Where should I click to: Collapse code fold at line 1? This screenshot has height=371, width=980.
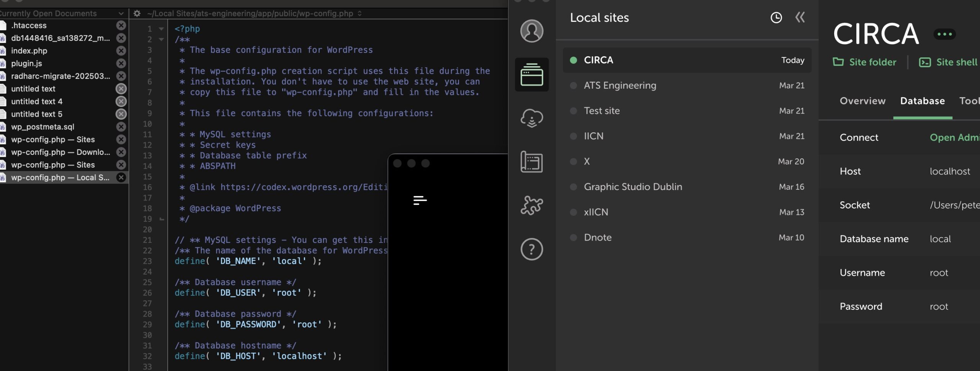click(x=161, y=29)
